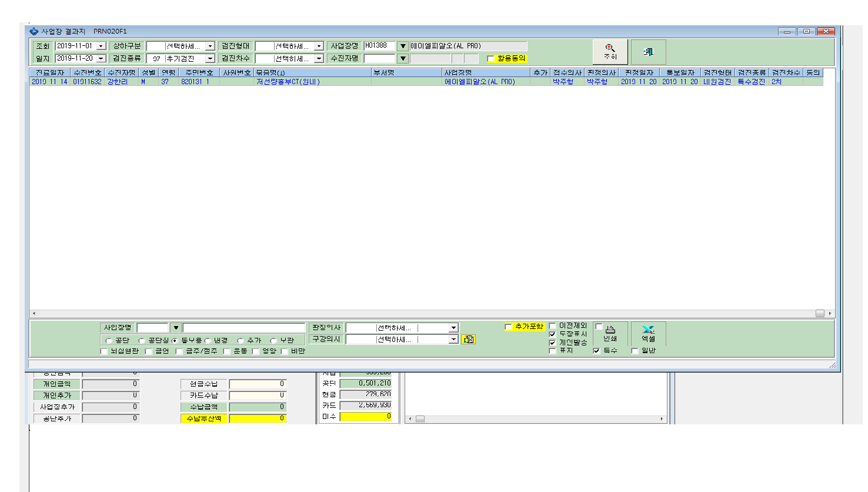Click the black arrow lookup beside 수진자명 field

coord(403,58)
